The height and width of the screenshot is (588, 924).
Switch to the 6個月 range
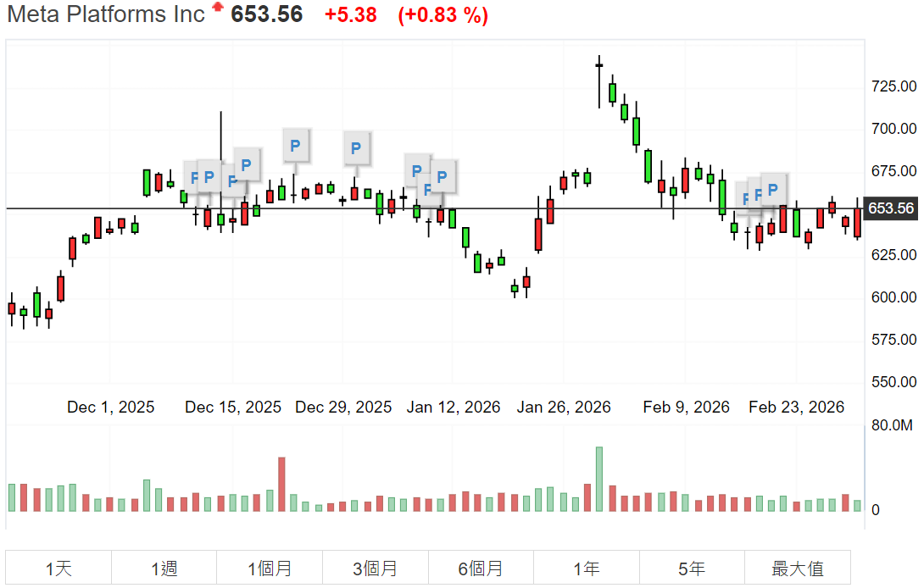(x=481, y=569)
